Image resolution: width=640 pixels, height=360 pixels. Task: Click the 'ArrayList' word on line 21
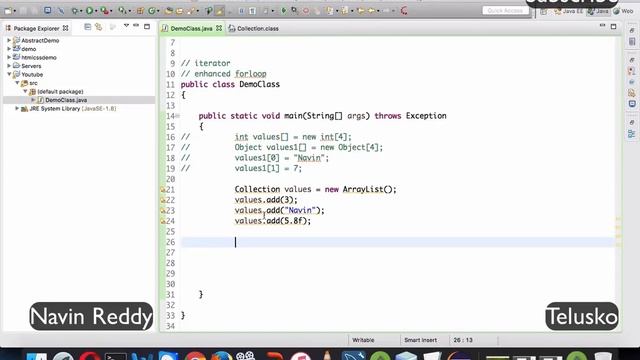click(363, 189)
